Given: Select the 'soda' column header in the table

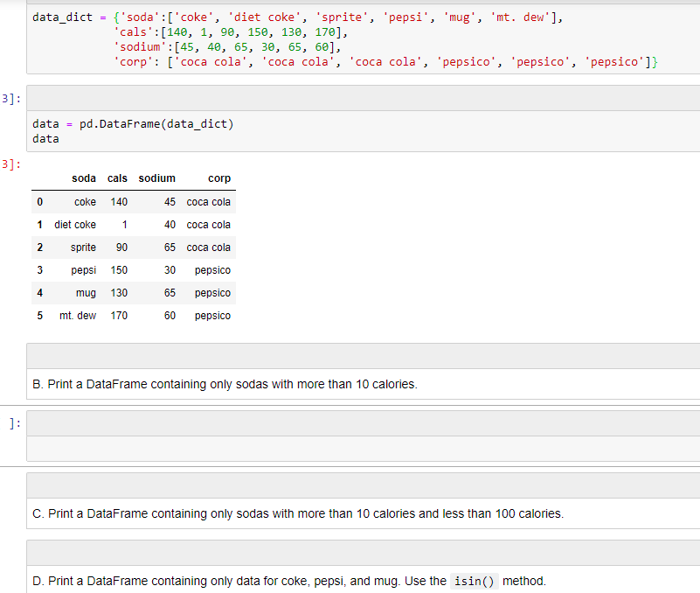Looking at the screenshot, I should [x=83, y=178].
